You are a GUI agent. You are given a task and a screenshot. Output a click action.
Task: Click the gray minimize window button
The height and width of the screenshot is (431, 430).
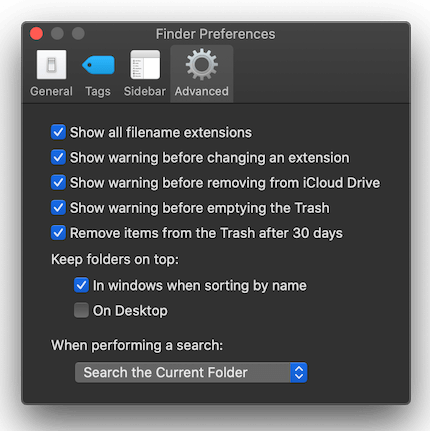pyautogui.click(x=57, y=34)
